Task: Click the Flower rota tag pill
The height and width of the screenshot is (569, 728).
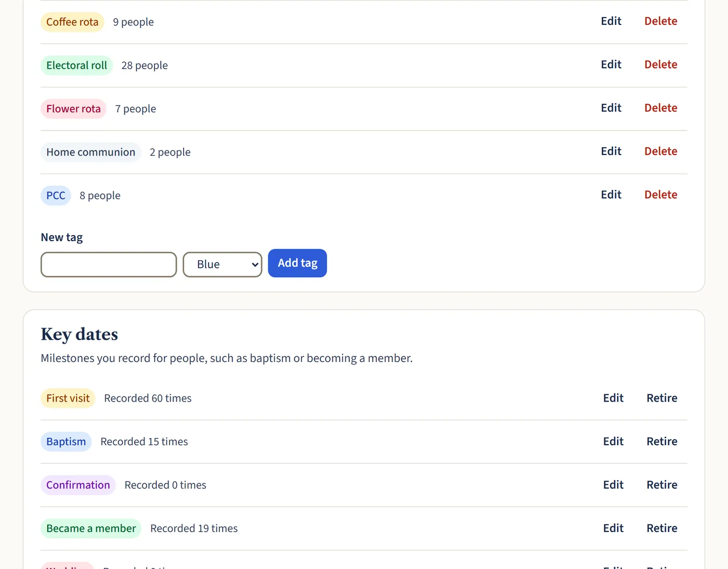Action: [73, 109]
